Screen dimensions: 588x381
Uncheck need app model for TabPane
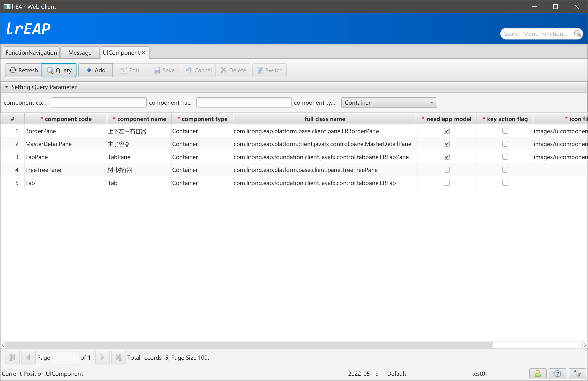pos(447,157)
